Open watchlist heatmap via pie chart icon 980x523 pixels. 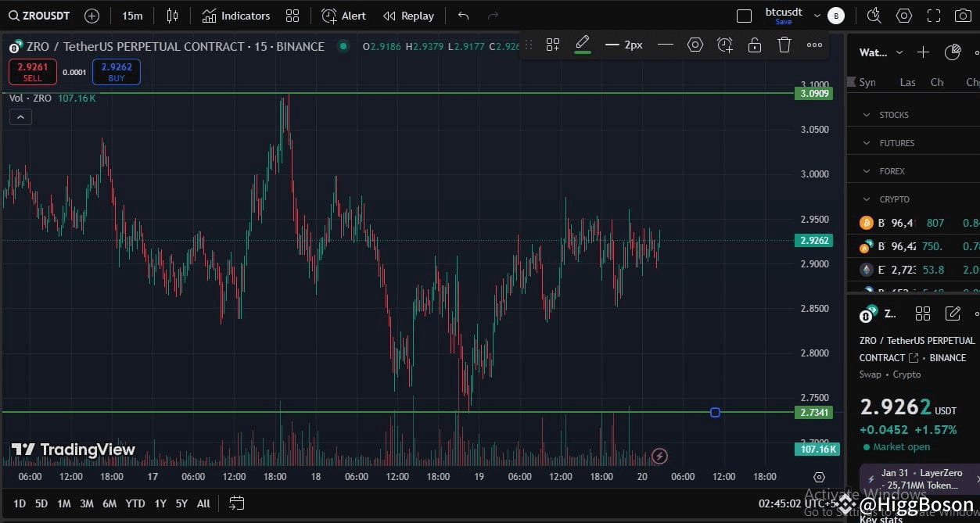coord(952,52)
